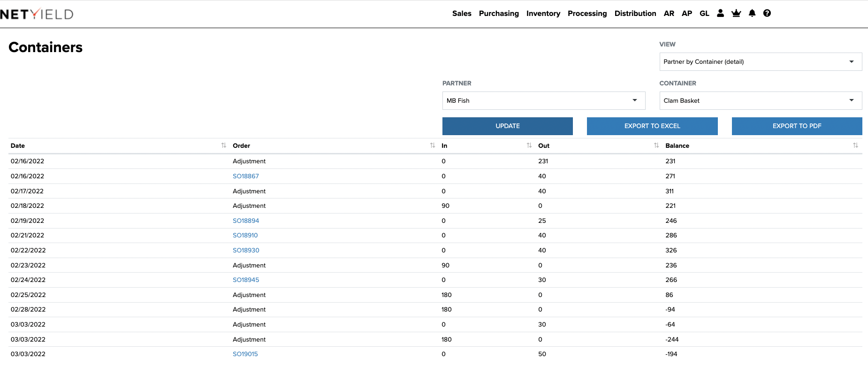Open notifications bell icon
The width and height of the screenshot is (868, 366).
[x=752, y=13]
